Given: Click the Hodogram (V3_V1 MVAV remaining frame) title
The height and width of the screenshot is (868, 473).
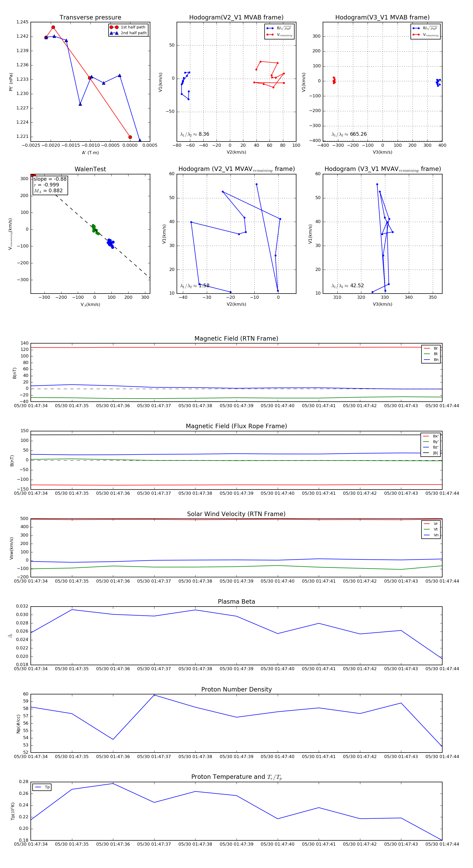Looking at the screenshot, I should click(x=382, y=169).
